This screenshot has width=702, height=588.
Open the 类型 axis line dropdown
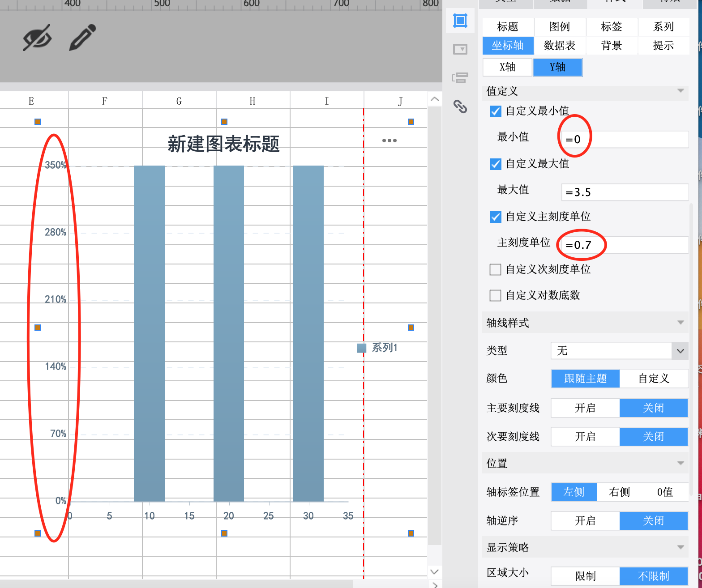pos(619,351)
